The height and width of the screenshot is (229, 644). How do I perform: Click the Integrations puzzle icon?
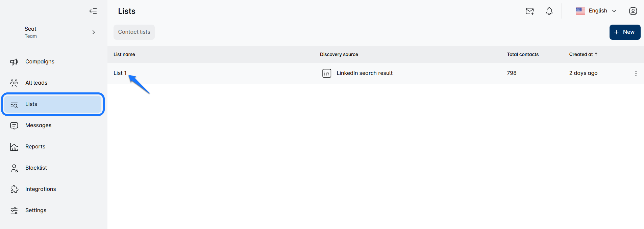14,189
